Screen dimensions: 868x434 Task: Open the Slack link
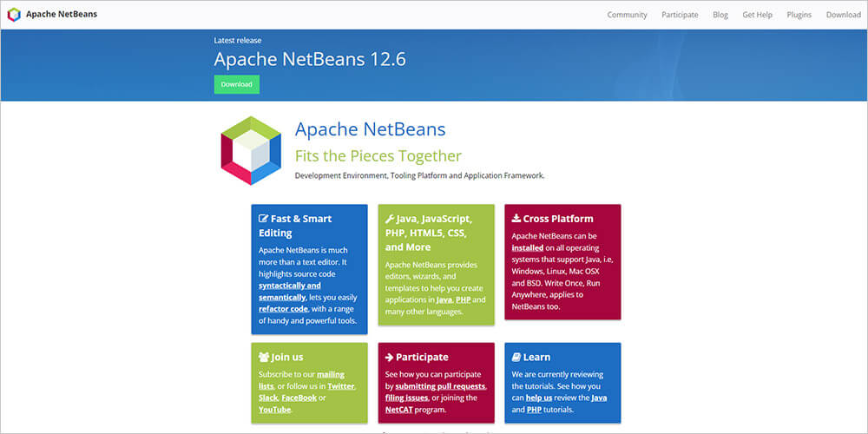[x=268, y=398]
